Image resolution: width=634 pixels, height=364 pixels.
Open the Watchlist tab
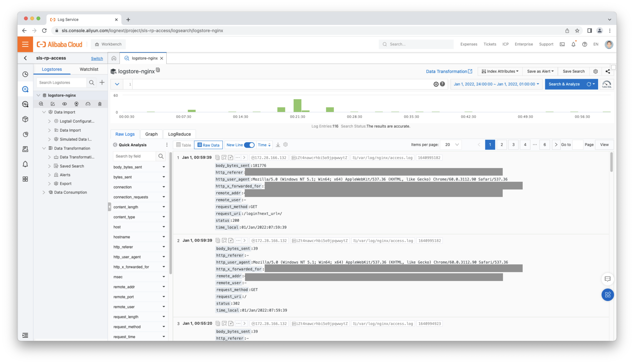click(x=89, y=69)
